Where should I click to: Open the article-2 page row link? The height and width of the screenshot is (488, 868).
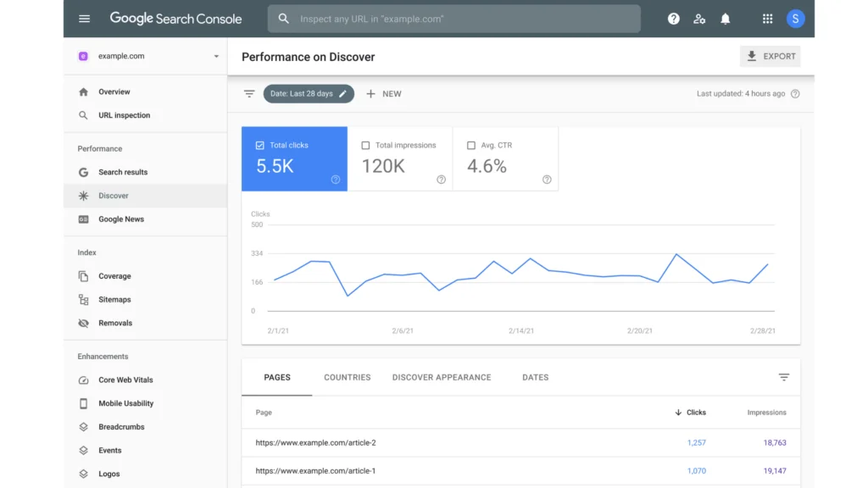point(315,442)
